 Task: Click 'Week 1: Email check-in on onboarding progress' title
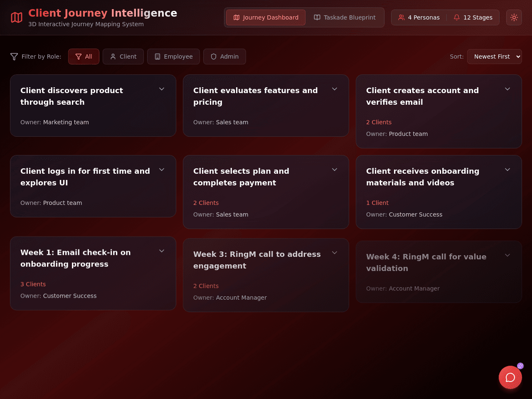(x=76, y=259)
